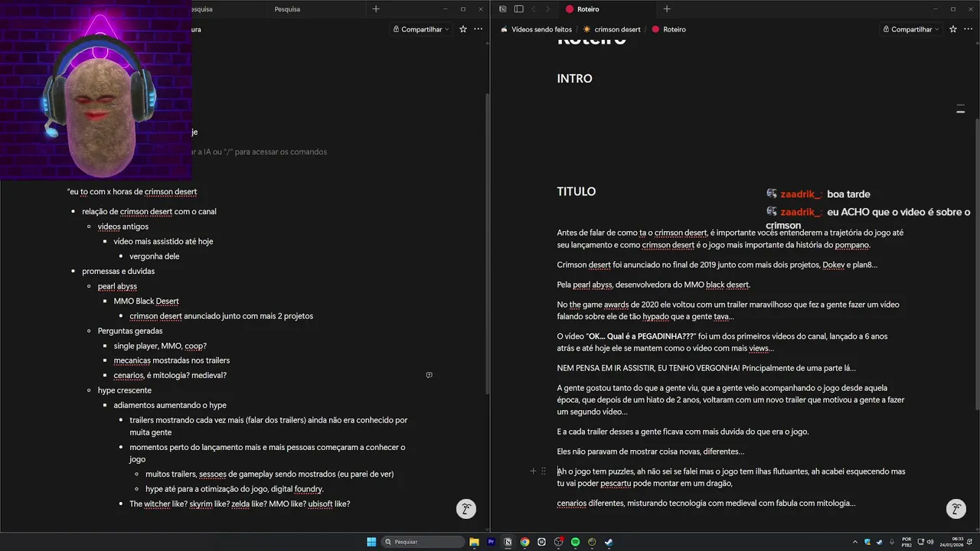Open File Explorer from the taskbar

click(474, 542)
